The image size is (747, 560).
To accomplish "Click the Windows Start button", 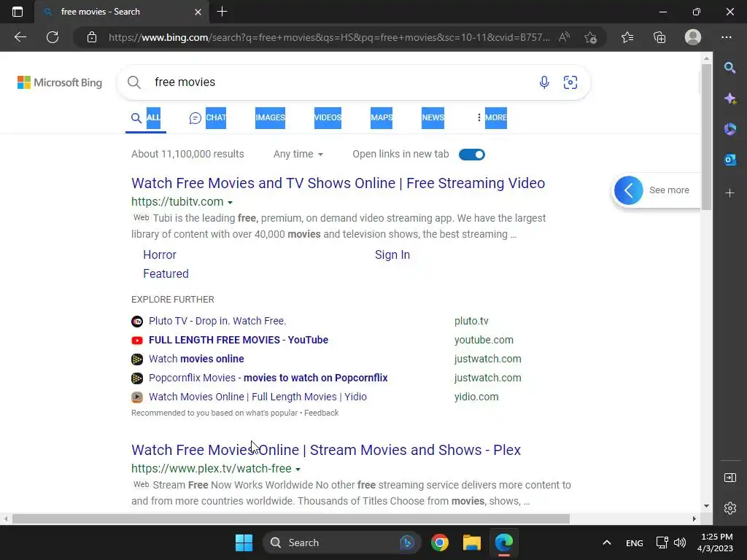I will (x=244, y=542).
